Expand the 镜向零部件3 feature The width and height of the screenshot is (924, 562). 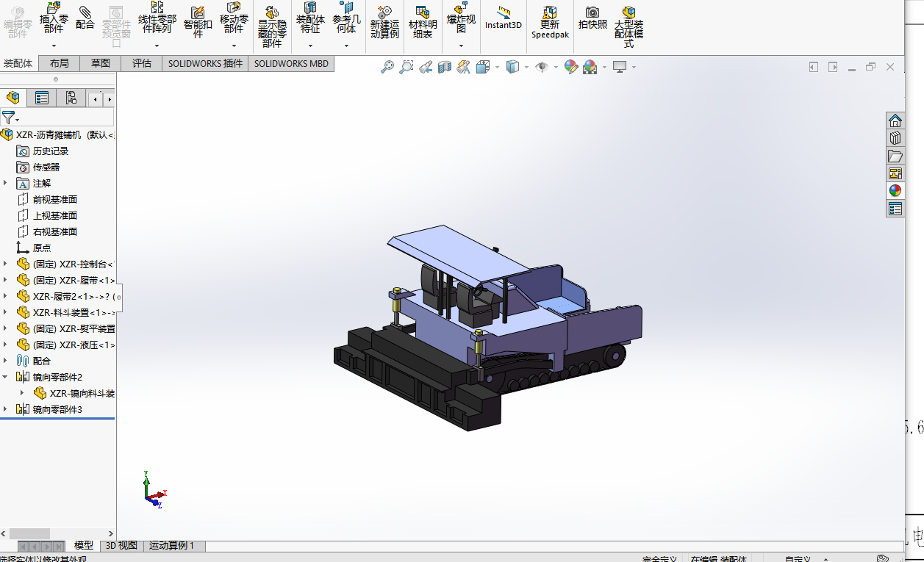tap(5, 409)
